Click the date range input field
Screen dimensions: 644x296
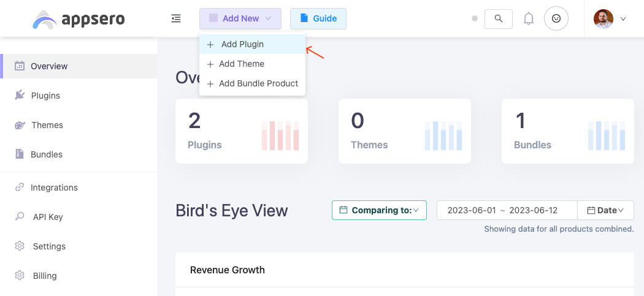507,210
